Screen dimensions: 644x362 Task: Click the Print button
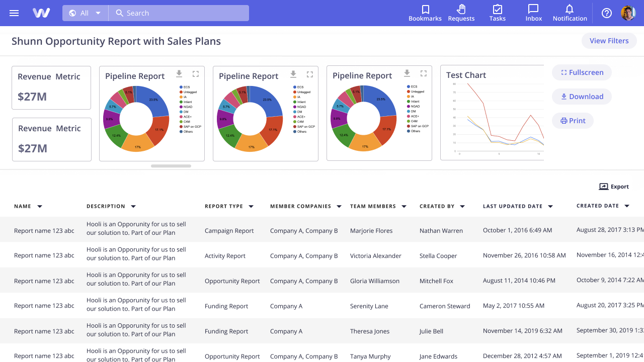point(573,121)
